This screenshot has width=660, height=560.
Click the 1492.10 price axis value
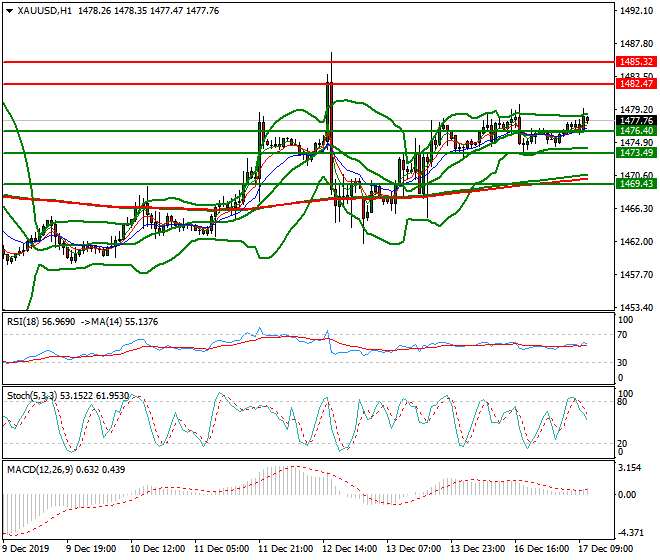[636, 11]
